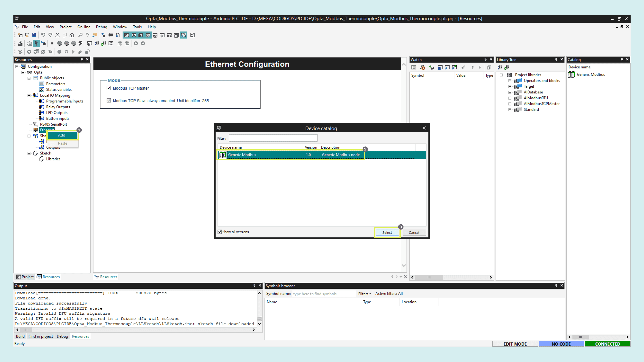Toggle the Connect to target plug icon
Screen dimensions: 644x362
(36, 44)
